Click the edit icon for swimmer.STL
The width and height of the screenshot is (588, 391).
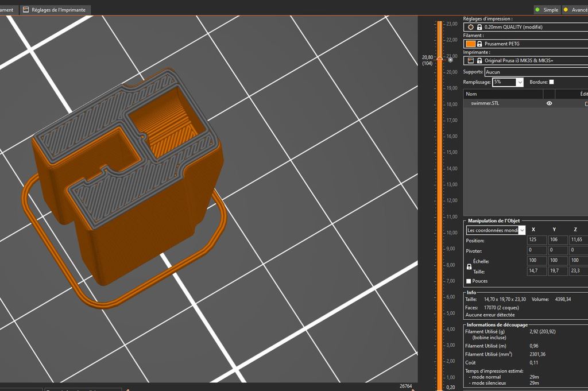pyautogui.click(x=586, y=103)
